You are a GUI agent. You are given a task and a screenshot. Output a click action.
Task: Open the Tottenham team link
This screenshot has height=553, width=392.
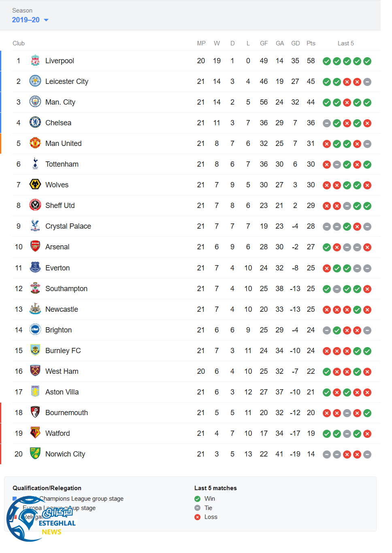click(62, 164)
